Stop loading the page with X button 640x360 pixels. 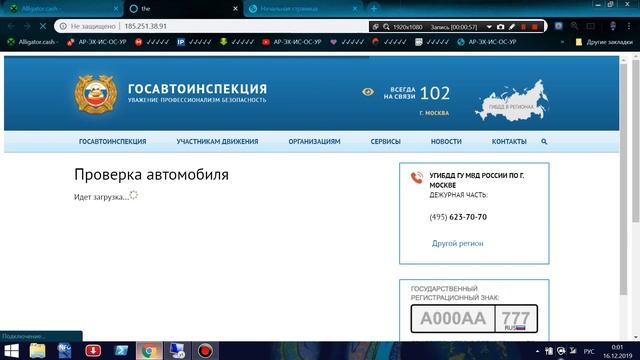[x=43, y=26]
